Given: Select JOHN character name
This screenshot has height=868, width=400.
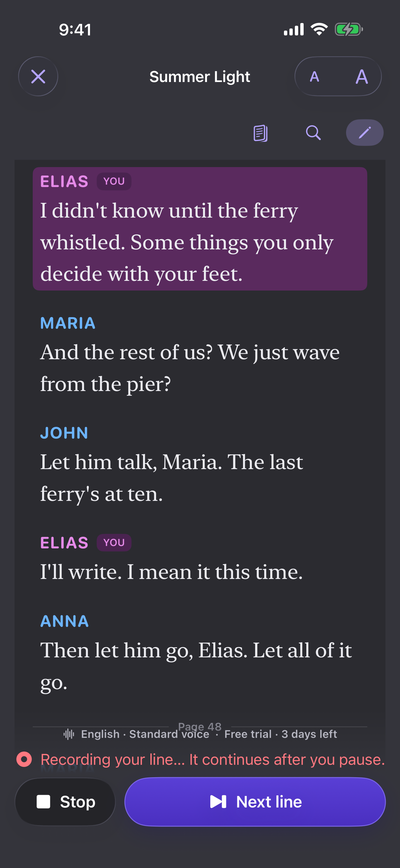Looking at the screenshot, I should (x=64, y=433).
